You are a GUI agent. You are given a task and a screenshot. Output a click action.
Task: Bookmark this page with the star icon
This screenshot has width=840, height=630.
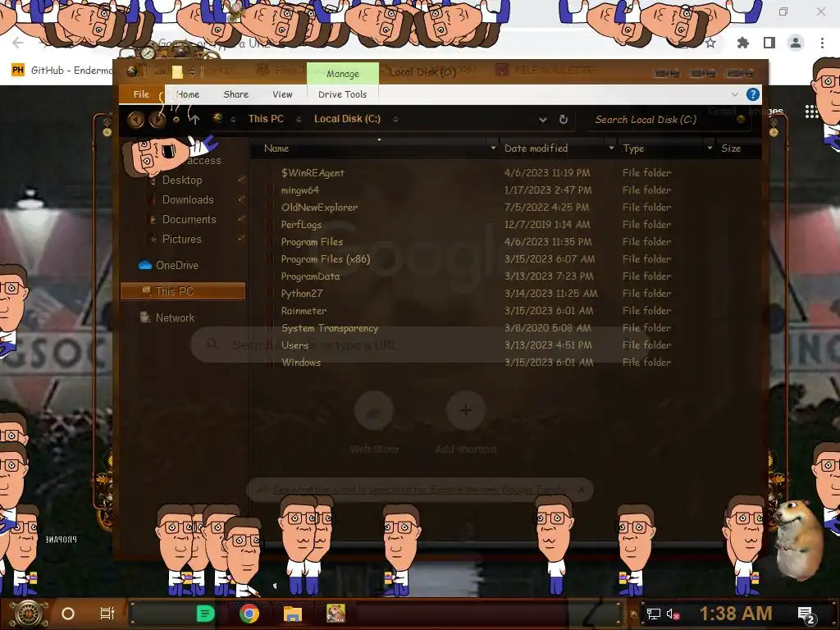pyautogui.click(x=710, y=43)
